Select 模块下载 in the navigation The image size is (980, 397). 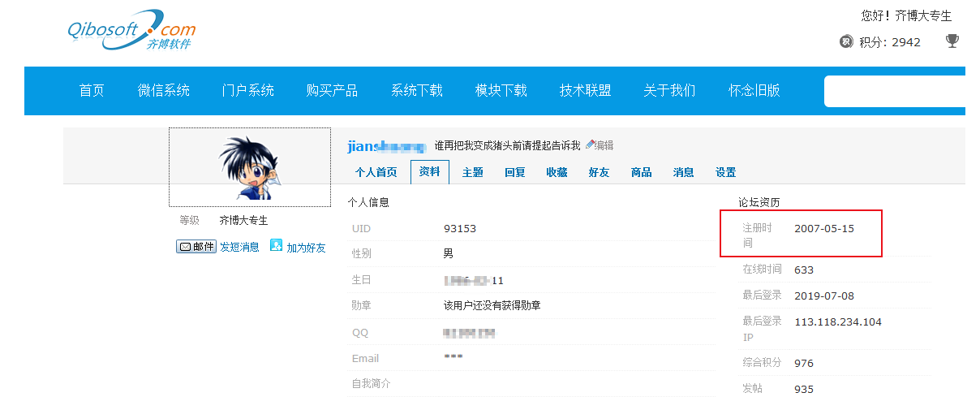(501, 90)
